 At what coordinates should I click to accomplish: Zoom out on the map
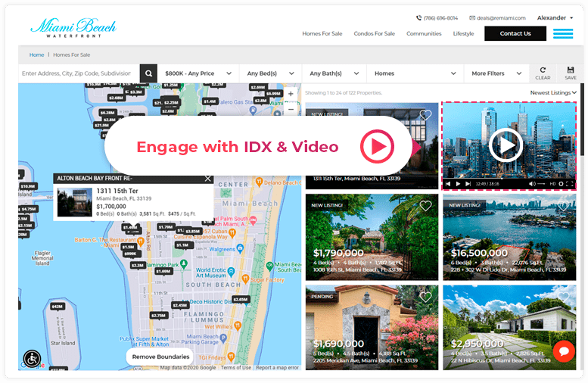point(291,109)
